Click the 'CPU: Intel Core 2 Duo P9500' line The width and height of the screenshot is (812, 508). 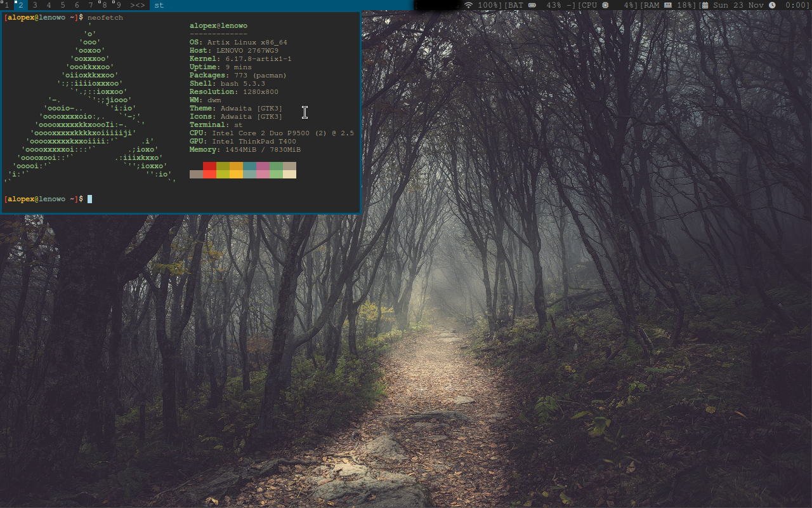coord(272,133)
